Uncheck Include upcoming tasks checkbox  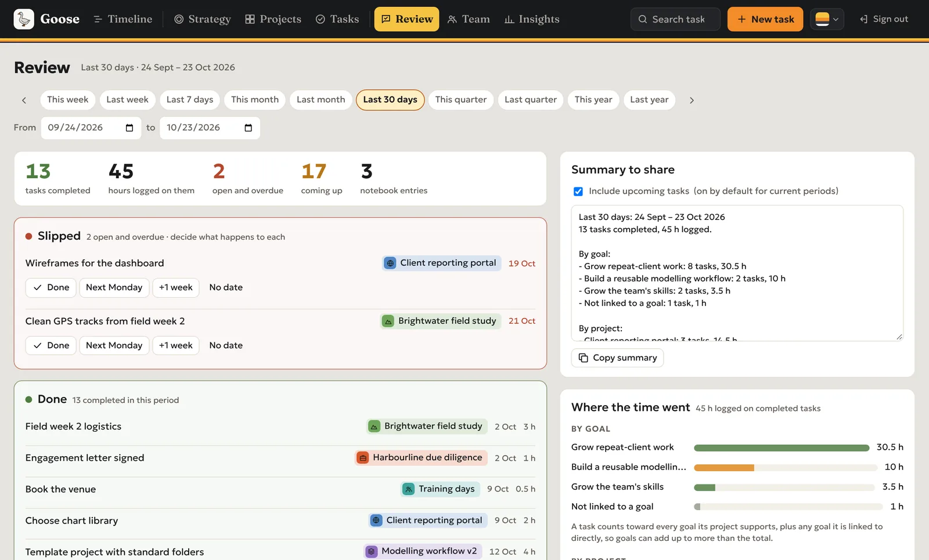point(578,192)
